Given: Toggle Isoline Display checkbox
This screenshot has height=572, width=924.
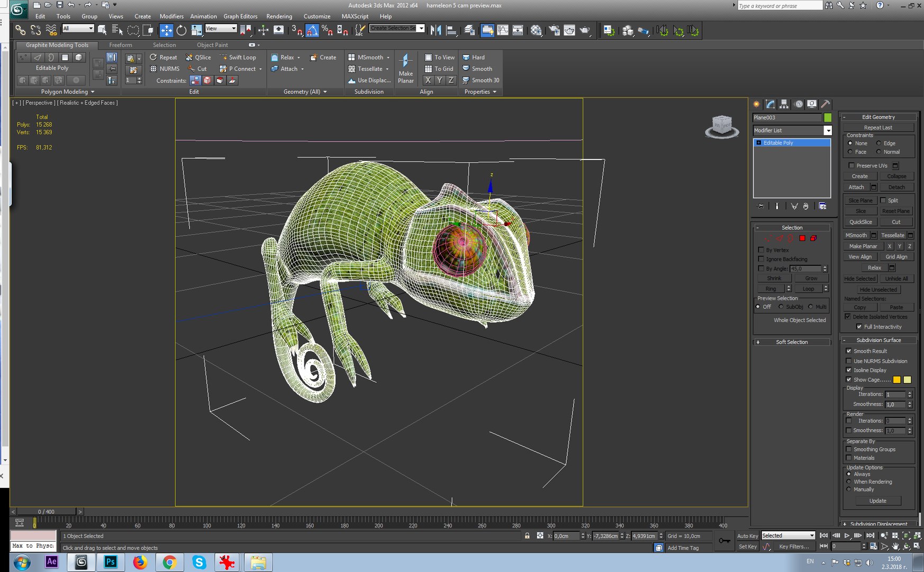Looking at the screenshot, I should click(849, 370).
